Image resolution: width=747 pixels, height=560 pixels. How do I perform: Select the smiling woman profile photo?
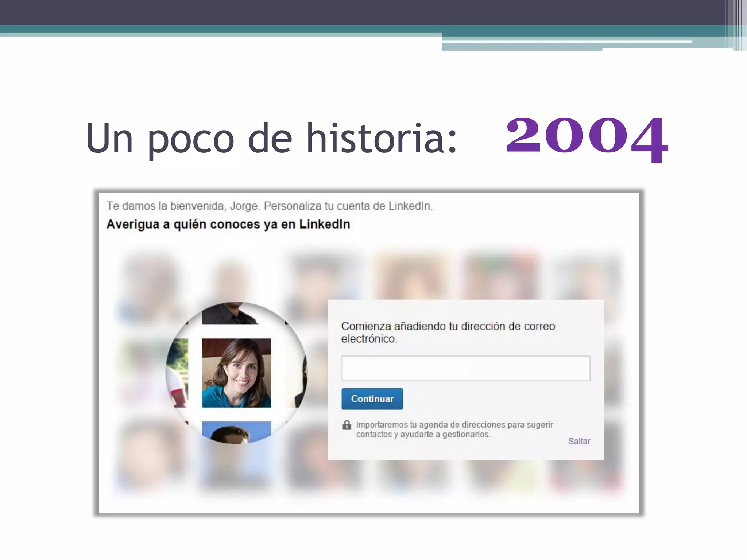(236, 373)
